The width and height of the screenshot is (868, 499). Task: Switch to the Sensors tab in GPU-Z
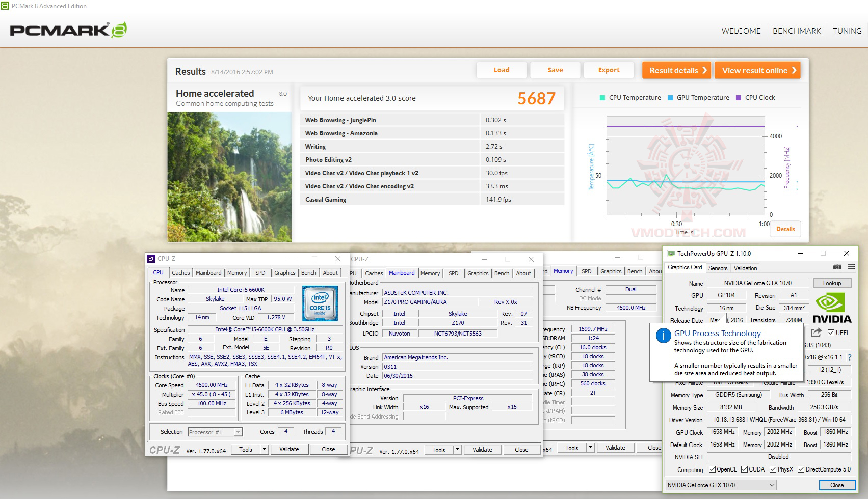[718, 268]
